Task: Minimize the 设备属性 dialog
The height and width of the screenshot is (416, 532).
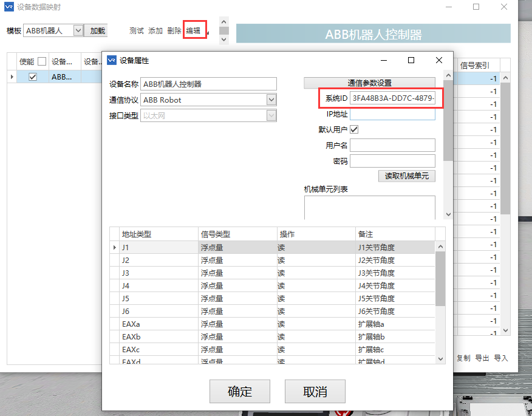Action: (384, 60)
